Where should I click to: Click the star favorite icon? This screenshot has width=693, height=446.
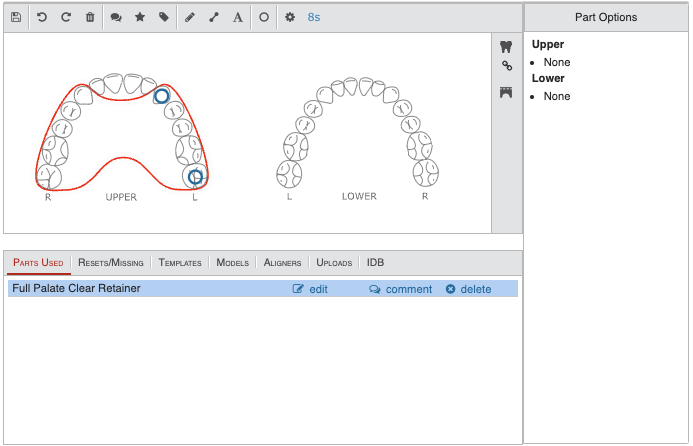coord(140,17)
